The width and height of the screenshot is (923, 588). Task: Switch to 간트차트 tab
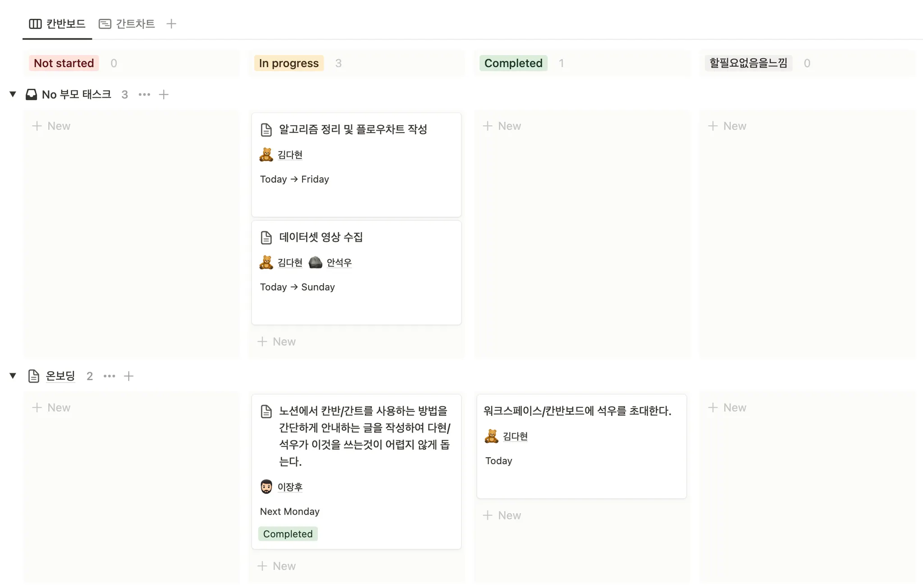click(127, 24)
